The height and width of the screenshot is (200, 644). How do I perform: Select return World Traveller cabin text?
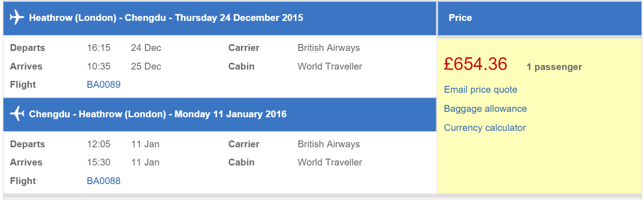point(330,162)
